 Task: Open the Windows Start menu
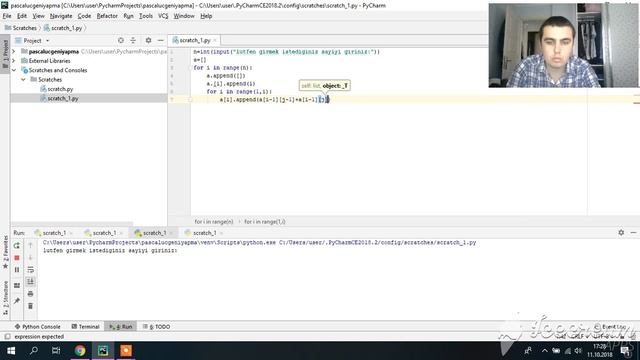(x=11, y=351)
